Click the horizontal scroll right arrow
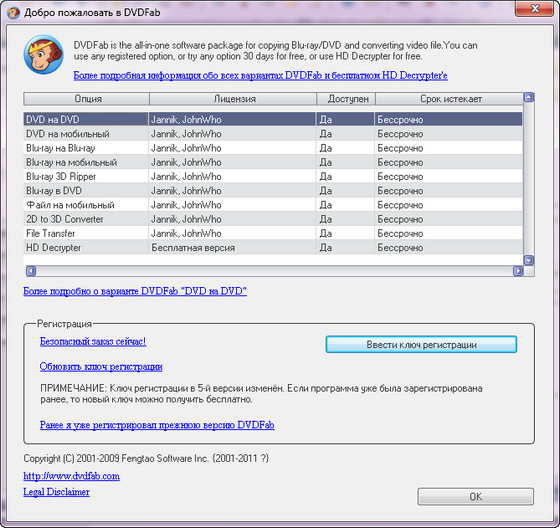 pyautogui.click(x=518, y=271)
